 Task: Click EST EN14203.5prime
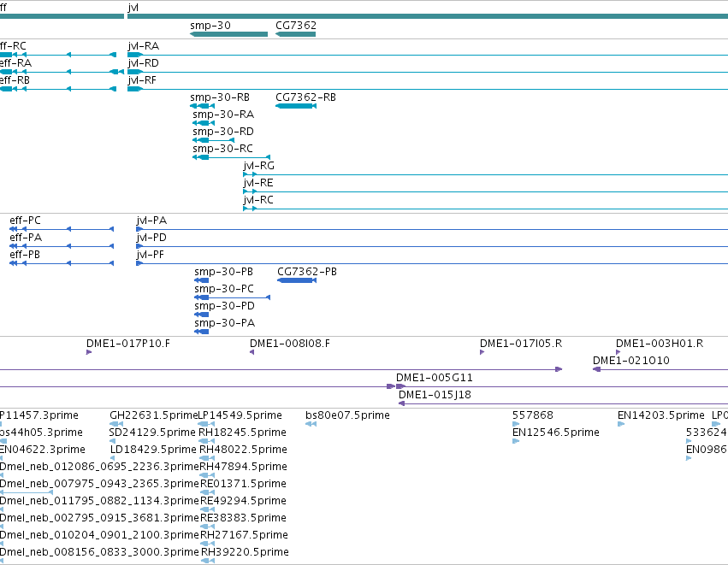621,423
